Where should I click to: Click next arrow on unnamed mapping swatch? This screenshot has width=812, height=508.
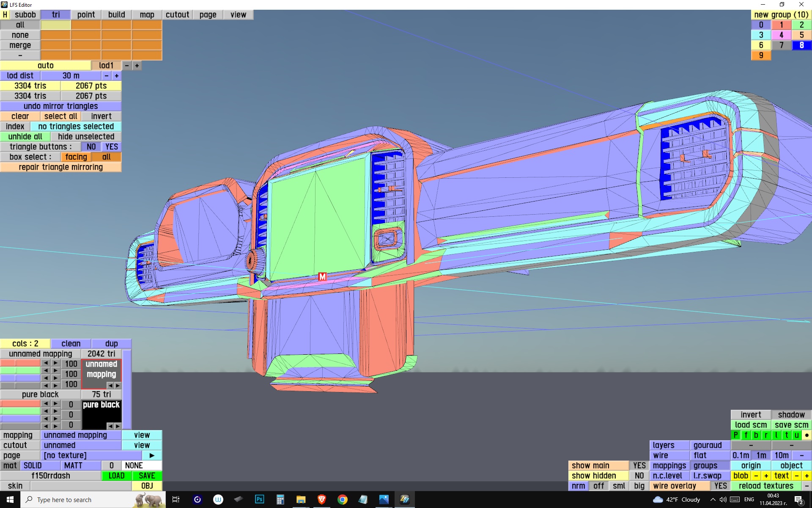118,386
